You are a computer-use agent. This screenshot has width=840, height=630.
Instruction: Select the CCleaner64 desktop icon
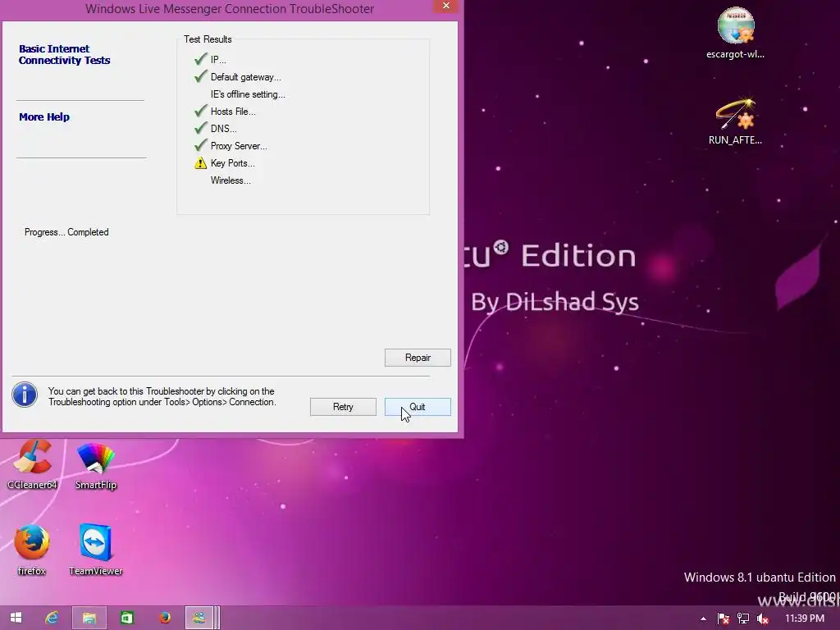[32, 464]
